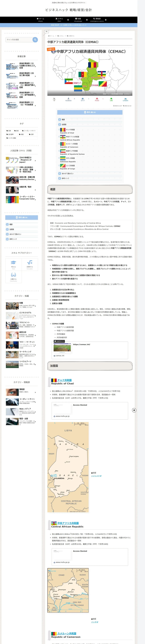Open 報道・出版 category

[x=22, y=421]
